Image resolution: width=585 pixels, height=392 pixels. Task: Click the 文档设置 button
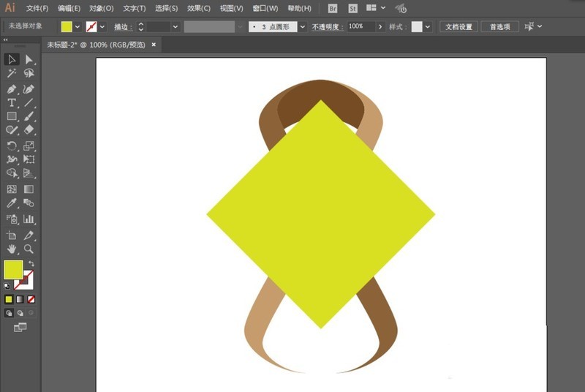pos(460,26)
